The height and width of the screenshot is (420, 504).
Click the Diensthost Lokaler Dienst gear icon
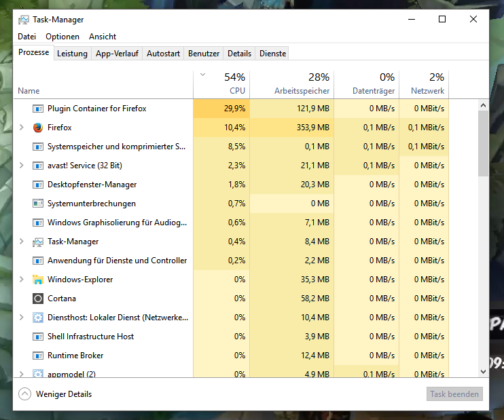(x=38, y=318)
